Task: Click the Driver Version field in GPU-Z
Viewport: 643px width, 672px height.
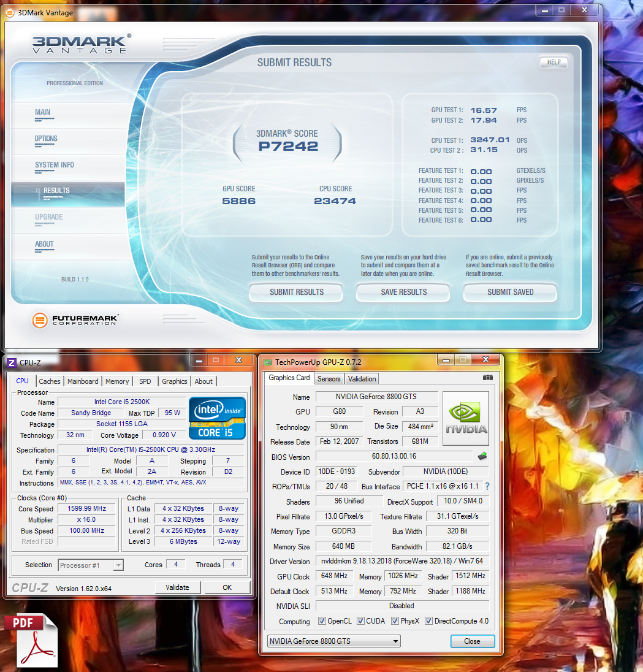Action: point(402,561)
